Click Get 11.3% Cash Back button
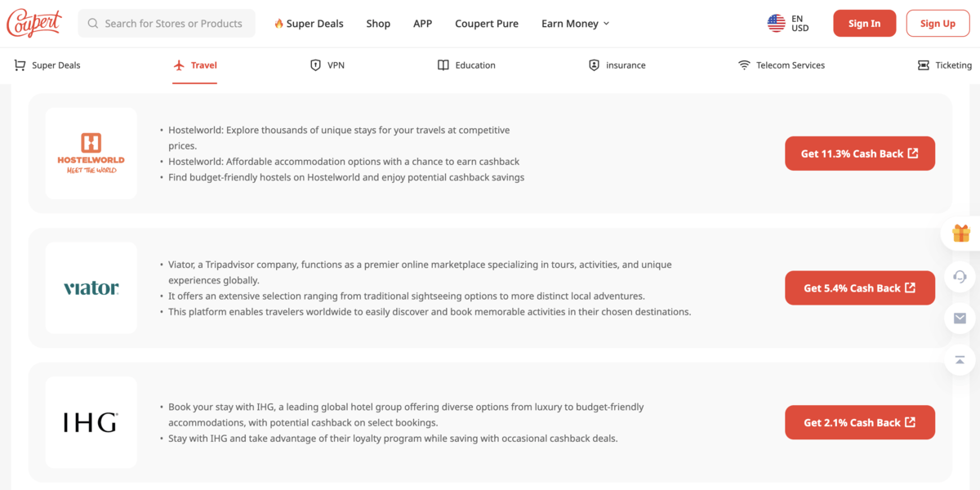This screenshot has width=980, height=490. (859, 154)
